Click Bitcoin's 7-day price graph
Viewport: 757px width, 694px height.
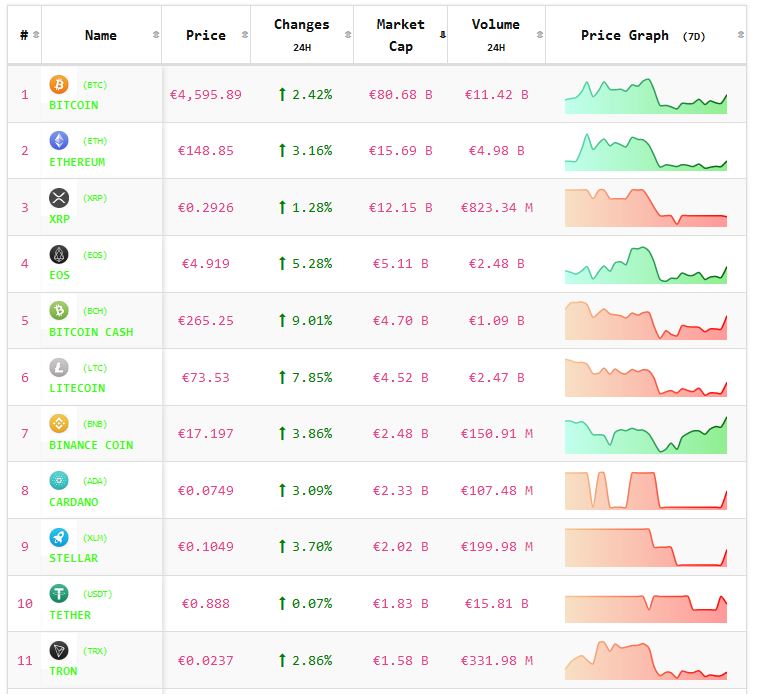(x=645, y=95)
